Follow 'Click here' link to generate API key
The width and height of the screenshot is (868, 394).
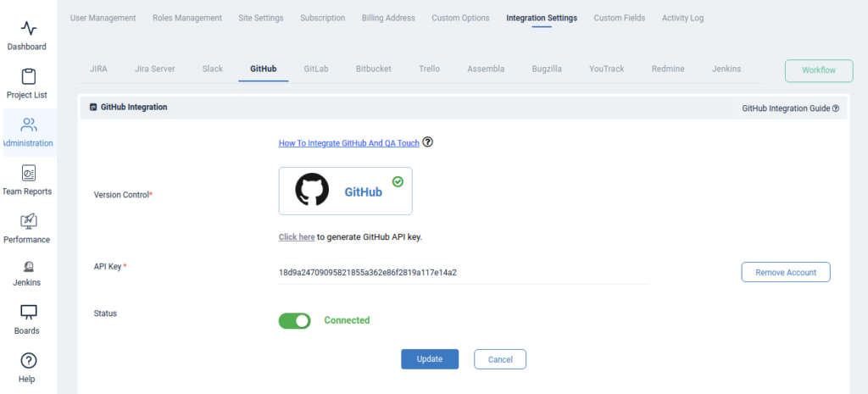(297, 237)
